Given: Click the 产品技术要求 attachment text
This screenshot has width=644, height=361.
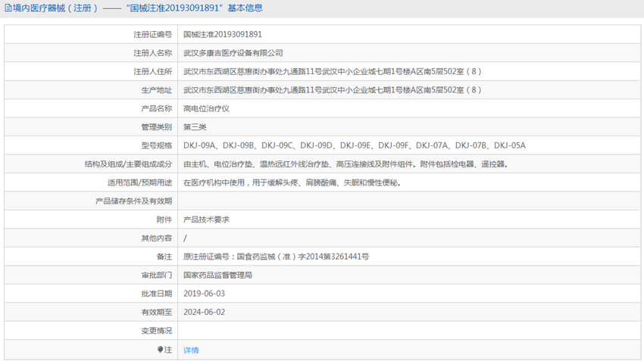Looking at the screenshot, I should pos(206,219).
